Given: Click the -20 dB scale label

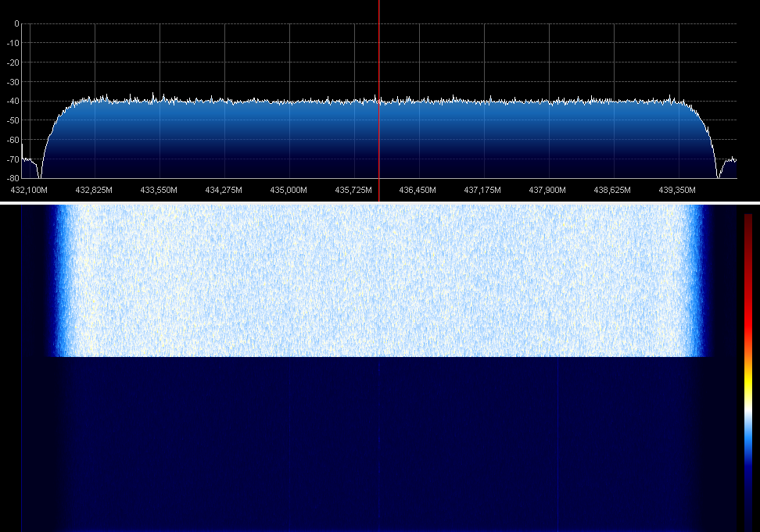Looking at the screenshot, I should (x=13, y=62).
